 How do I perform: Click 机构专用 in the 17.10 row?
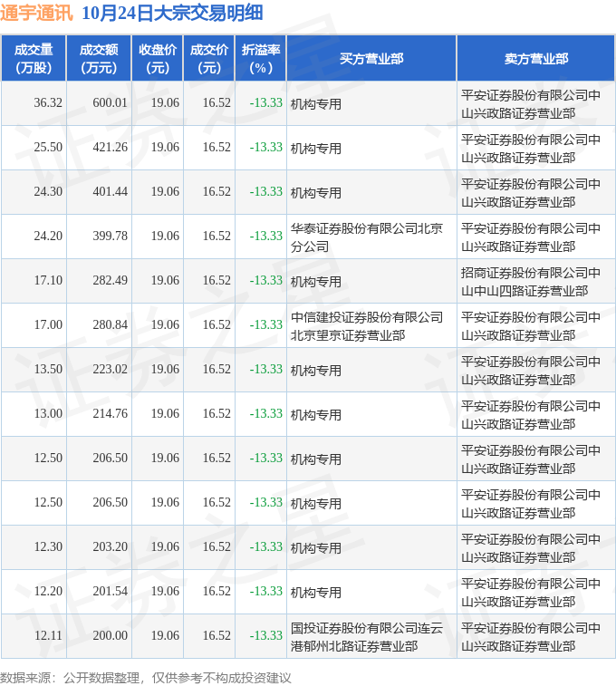point(315,282)
